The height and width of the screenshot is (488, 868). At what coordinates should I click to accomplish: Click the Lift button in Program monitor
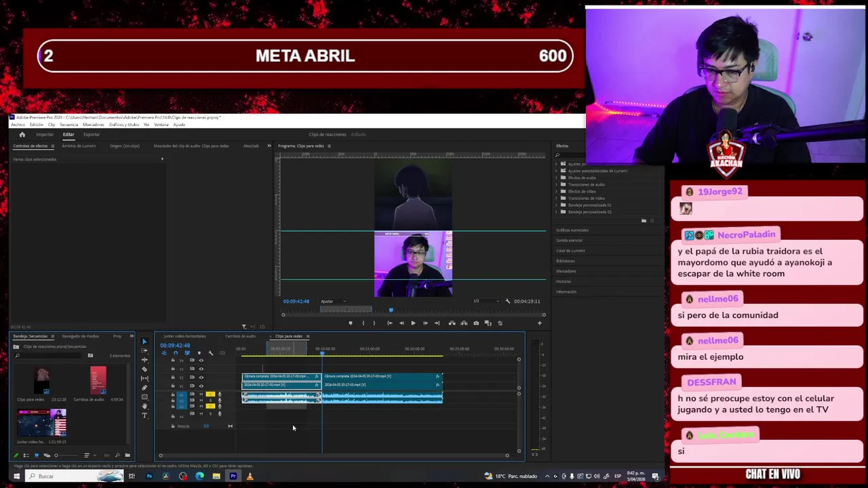click(x=452, y=323)
